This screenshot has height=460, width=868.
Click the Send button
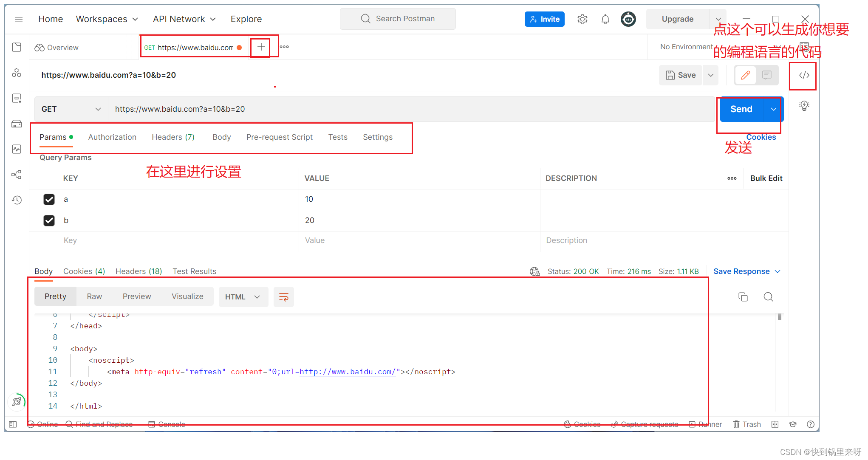pos(741,109)
